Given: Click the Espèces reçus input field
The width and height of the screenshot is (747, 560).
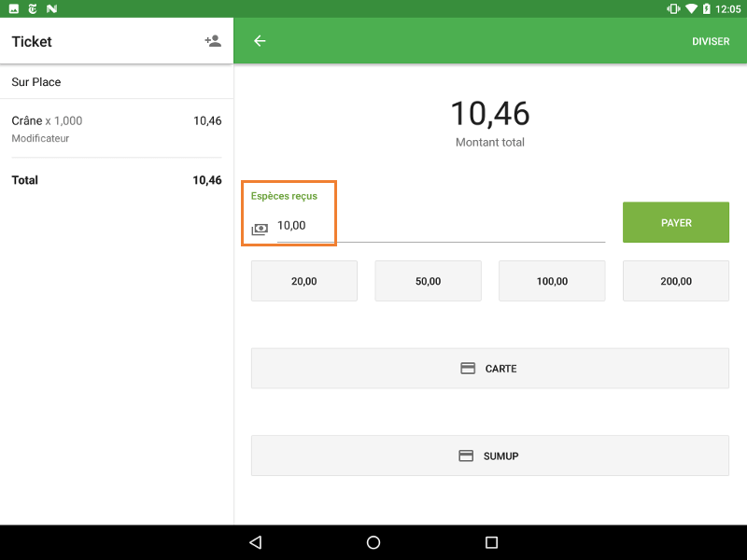Looking at the screenshot, I should 439,226.
